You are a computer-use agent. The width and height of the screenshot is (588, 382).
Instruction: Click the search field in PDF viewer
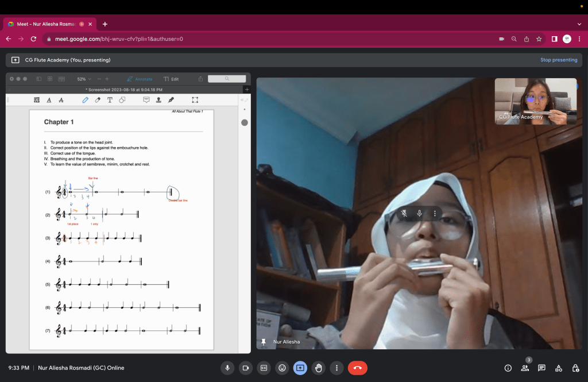pyautogui.click(x=226, y=79)
